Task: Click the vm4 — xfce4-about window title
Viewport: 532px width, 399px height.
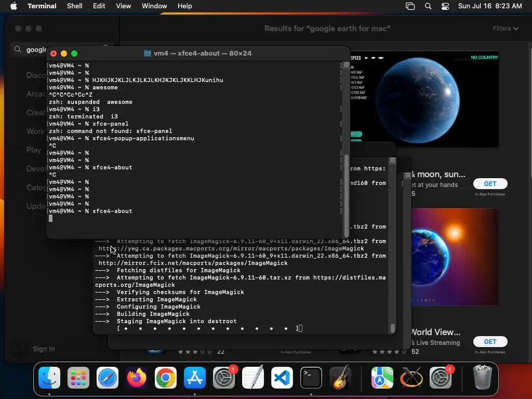Action: (202, 54)
